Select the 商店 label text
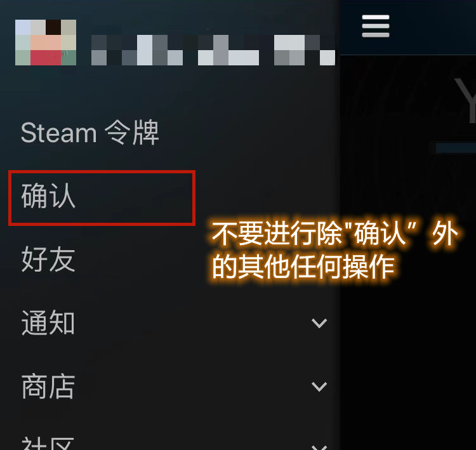The height and width of the screenshot is (450, 476). click(x=48, y=387)
